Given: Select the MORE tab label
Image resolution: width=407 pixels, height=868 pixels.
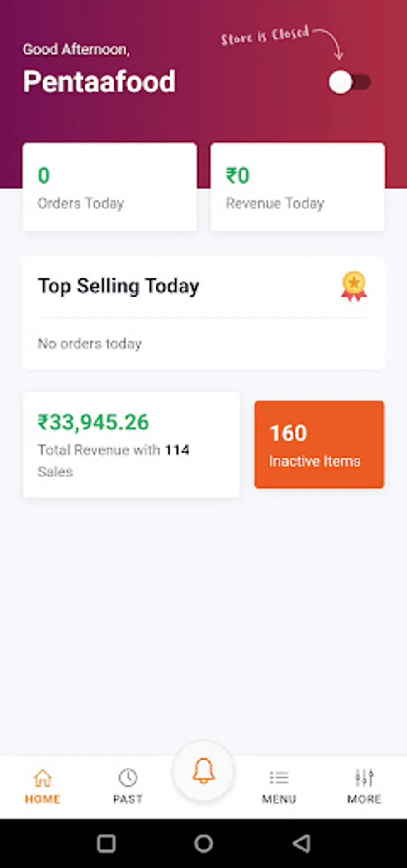Looking at the screenshot, I should coord(364,799).
